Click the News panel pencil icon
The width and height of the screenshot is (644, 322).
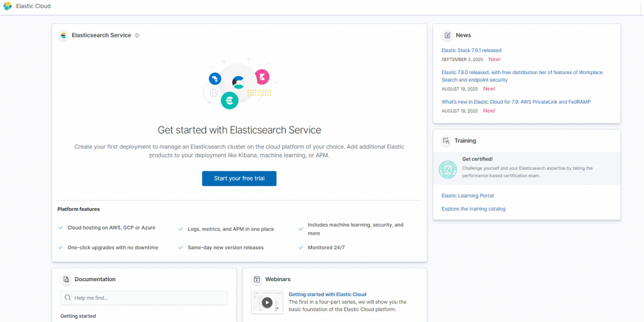click(447, 35)
